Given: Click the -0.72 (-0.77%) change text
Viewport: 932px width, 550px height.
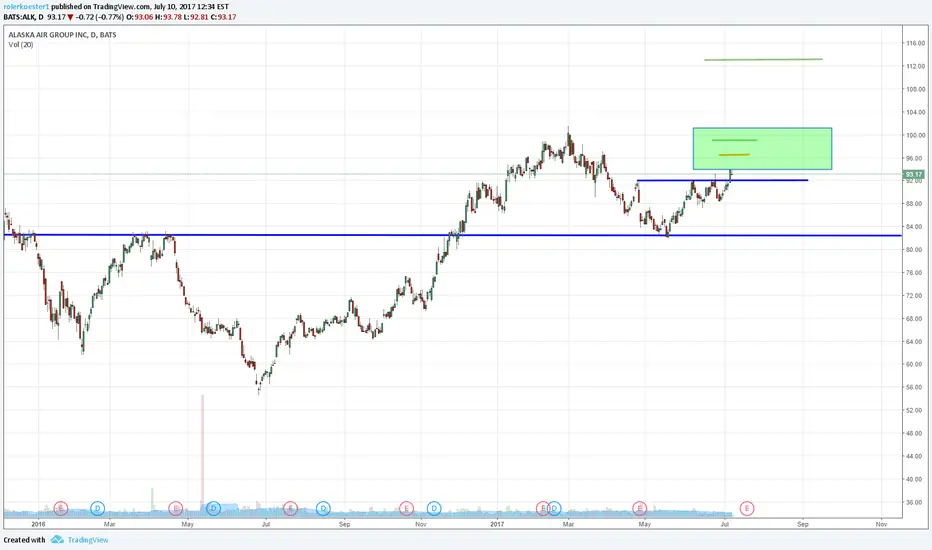Looking at the screenshot, I should [x=99, y=17].
